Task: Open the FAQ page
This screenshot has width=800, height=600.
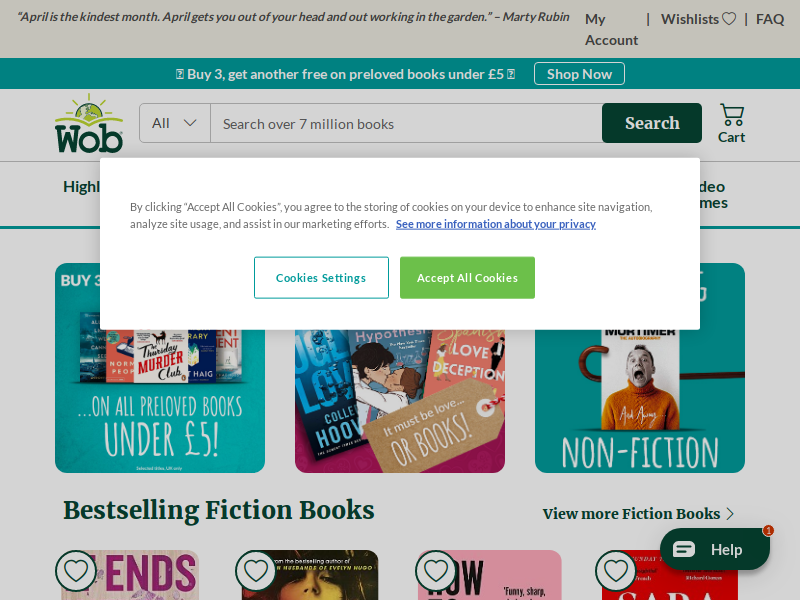Action: [770, 19]
